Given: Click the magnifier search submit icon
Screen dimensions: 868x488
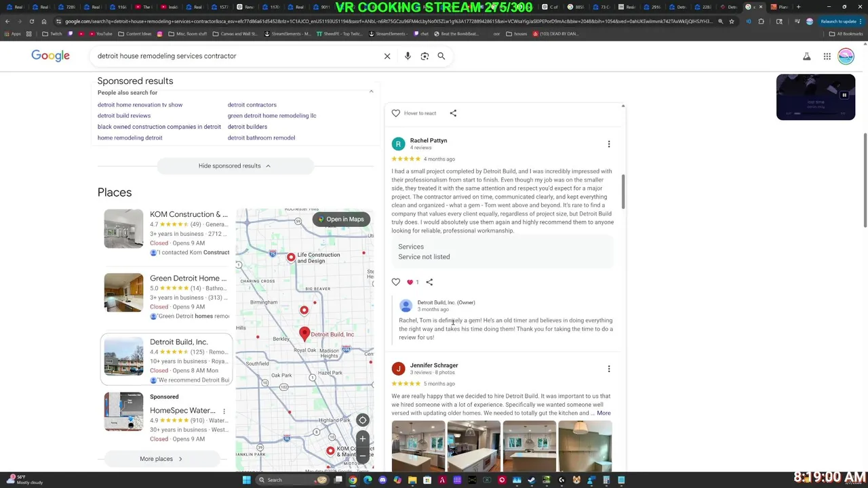Looking at the screenshot, I should [441, 56].
